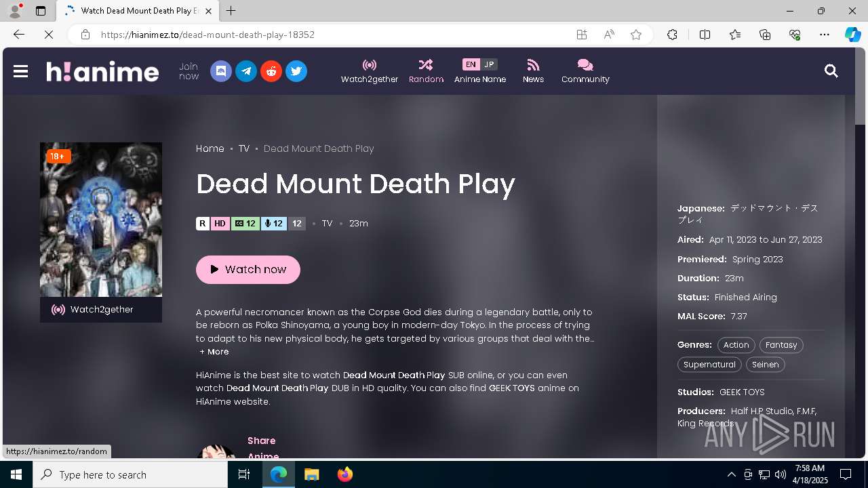This screenshot has width=868, height=488.
Task: Go to TV breadcrumb
Action: point(244,148)
